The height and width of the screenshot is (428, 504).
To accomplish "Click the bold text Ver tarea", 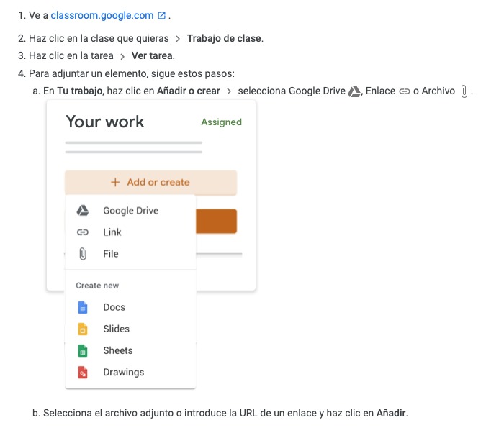I will pyautogui.click(x=152, y=55).
